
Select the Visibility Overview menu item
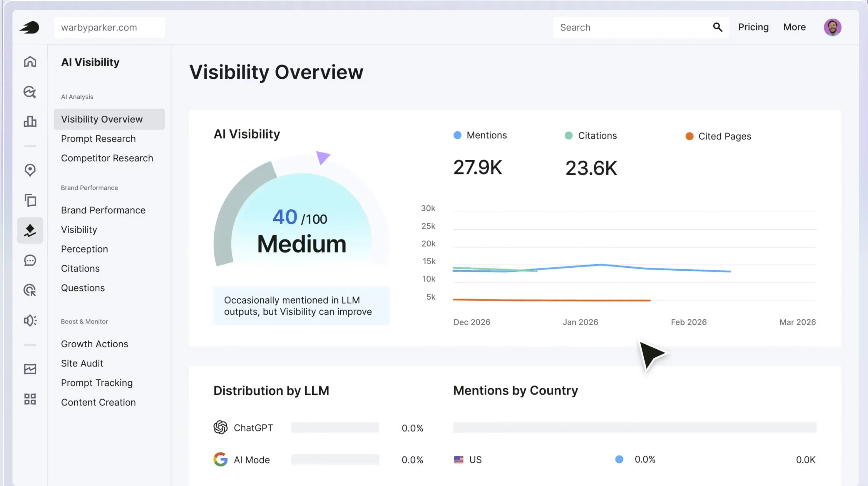click(109, 119)
